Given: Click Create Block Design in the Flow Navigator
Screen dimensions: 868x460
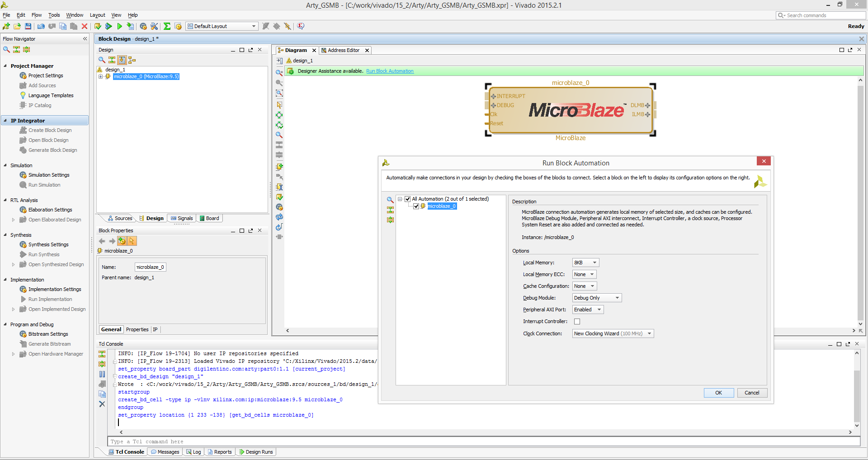Looking at the screenshot, I should coord(50,130).
